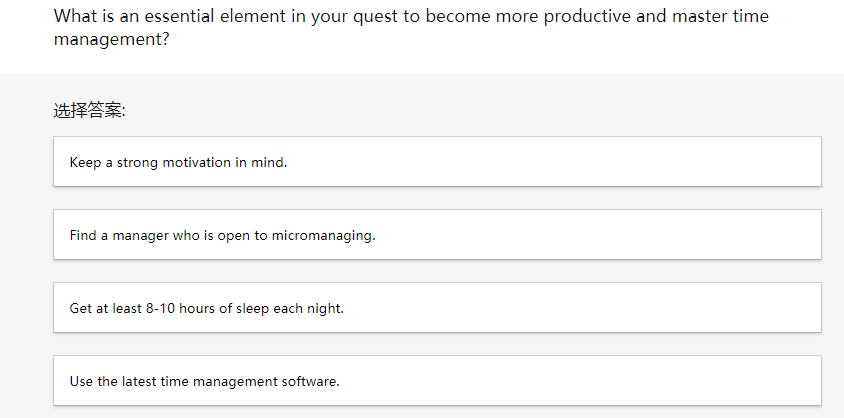The height and width of the screenshot is (418, 844).
Task: Pick "Get at least 8-10 hours of sleep" option
Action: click(x=206, y=309)
